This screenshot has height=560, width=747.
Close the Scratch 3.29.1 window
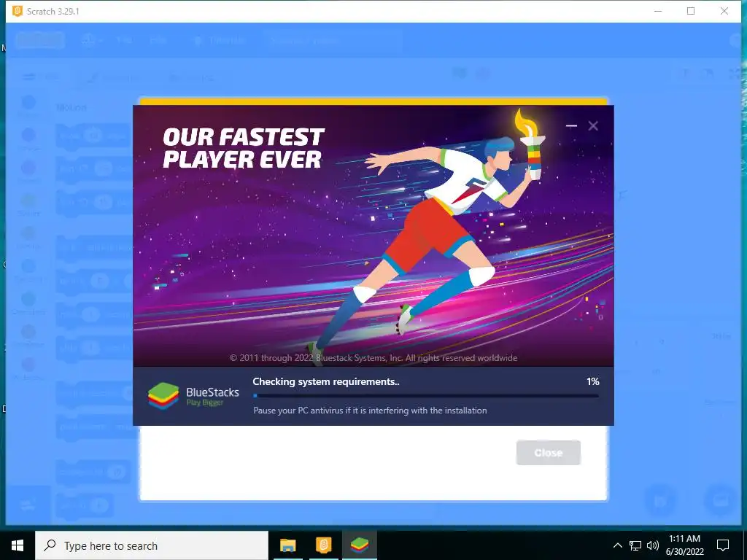[x=724, y=11]
